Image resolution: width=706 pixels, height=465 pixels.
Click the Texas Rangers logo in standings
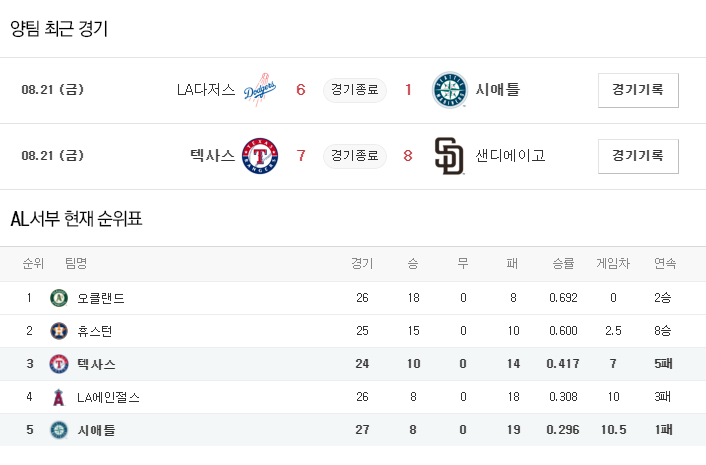pos(58,364)
